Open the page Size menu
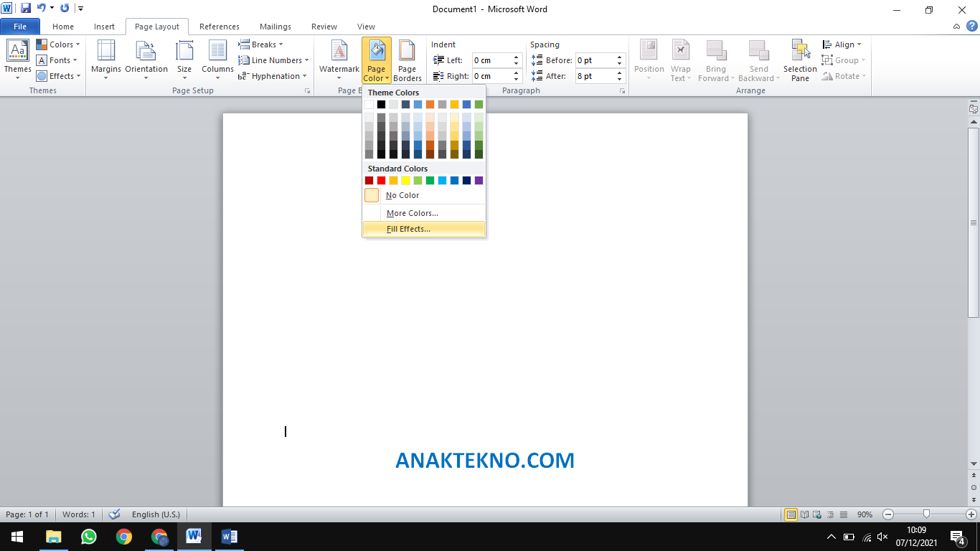Image resolution: width=980 pixels, height=551 pixels. point(184,60)
